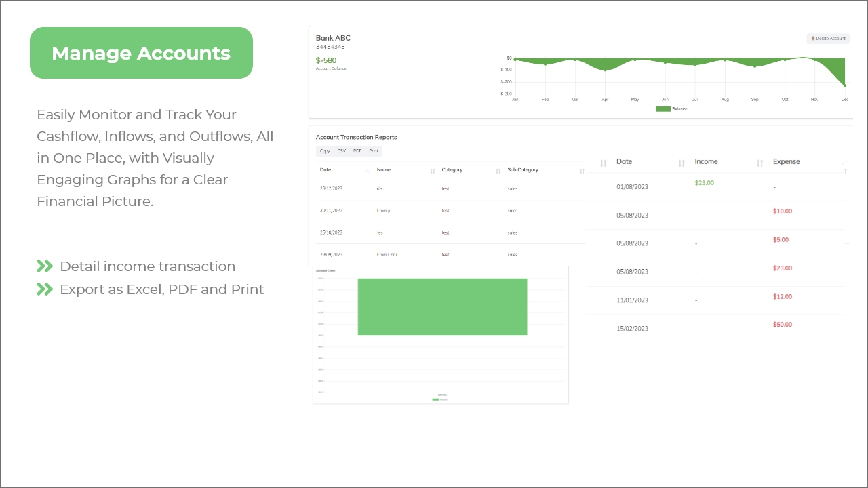This screenshot has height=488, width=868.
Task: Click the December data point on balance chart
Action: click(845, 85)
